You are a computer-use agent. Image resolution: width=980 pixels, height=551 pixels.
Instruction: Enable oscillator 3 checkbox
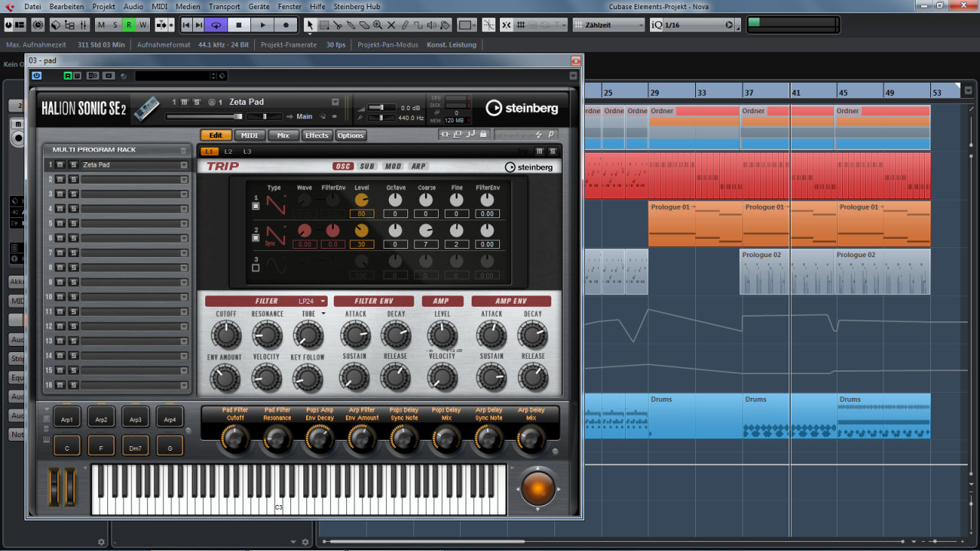click(256, 268)
